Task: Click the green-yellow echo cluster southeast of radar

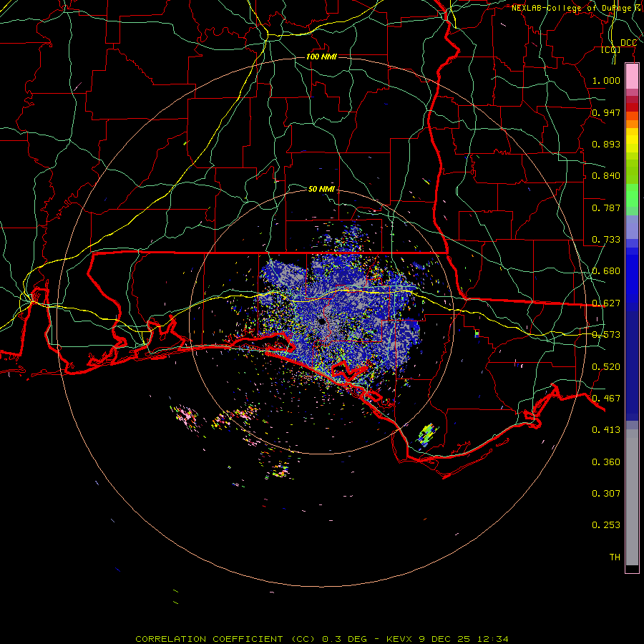Action: tap(427, 435)
